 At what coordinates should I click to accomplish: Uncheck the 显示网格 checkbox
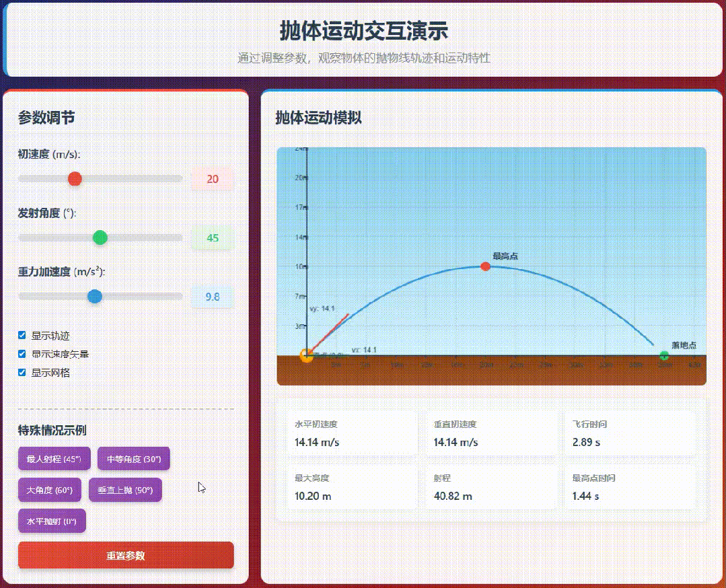click(22, 373)
